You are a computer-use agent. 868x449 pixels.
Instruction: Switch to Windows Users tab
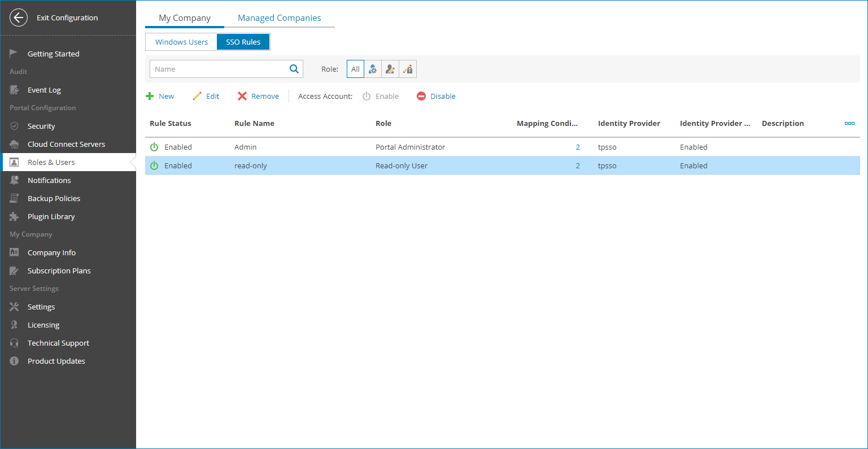click(x=181, y=42)
